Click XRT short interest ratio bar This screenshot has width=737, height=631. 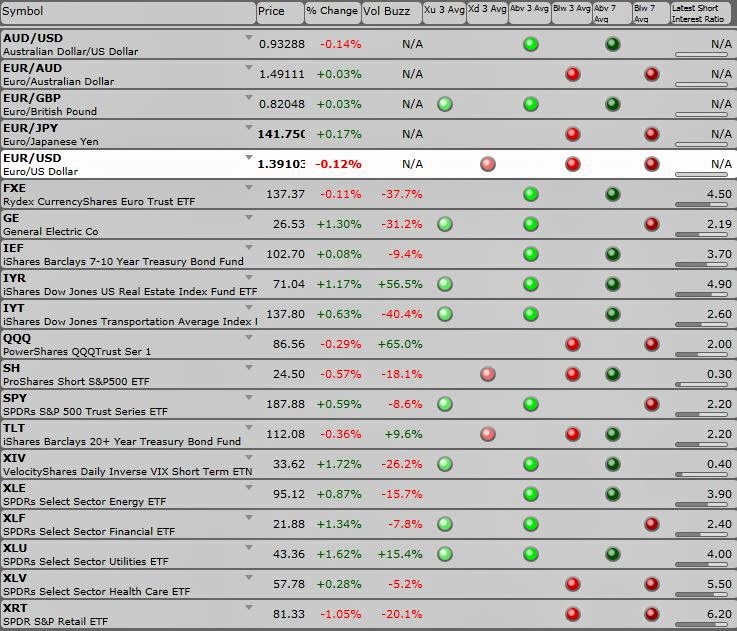[701, 624]
